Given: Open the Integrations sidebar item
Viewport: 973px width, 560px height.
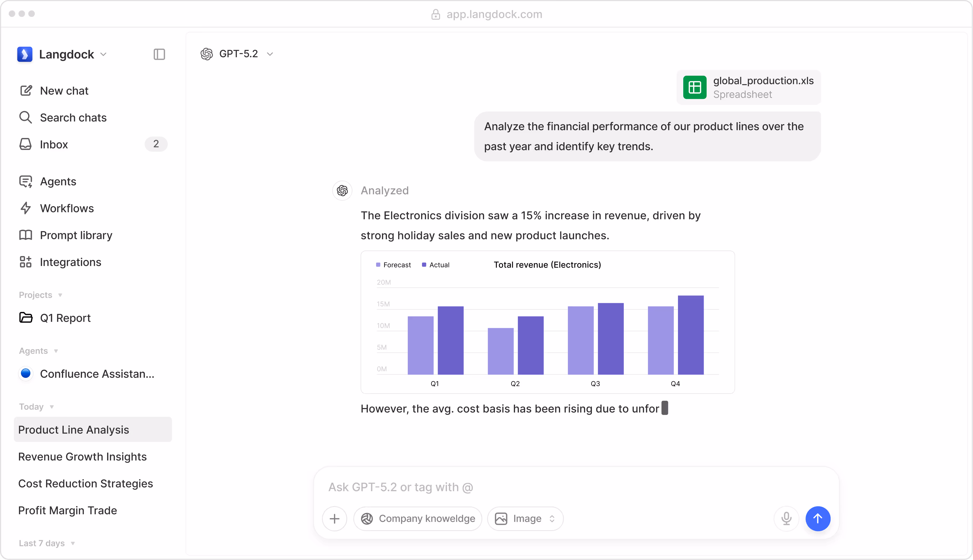Looking at the screenshot, I should click(x=71, y=262).
